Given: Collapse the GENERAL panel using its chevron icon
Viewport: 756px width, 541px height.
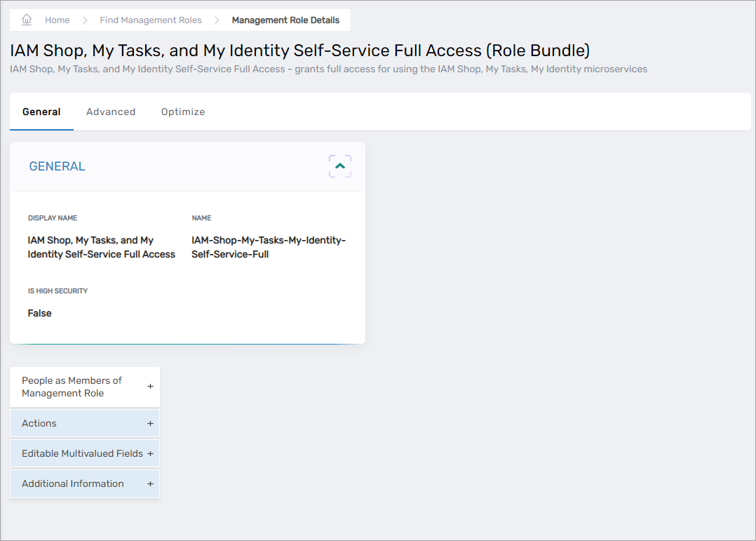Looking at the screenshot, I should [x=340, y=166].
